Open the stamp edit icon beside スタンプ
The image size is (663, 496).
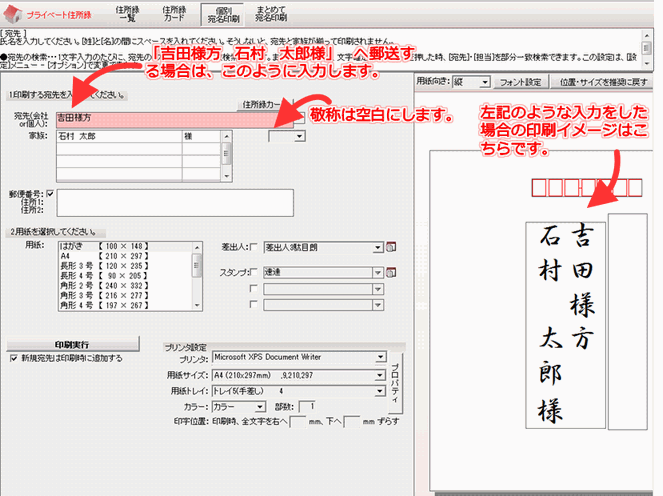tap(391, 271)
